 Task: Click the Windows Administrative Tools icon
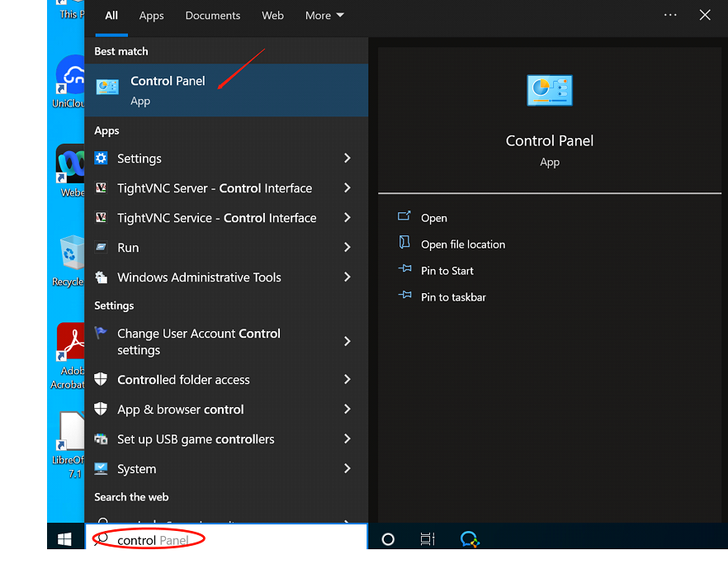(x=101, y=277)
